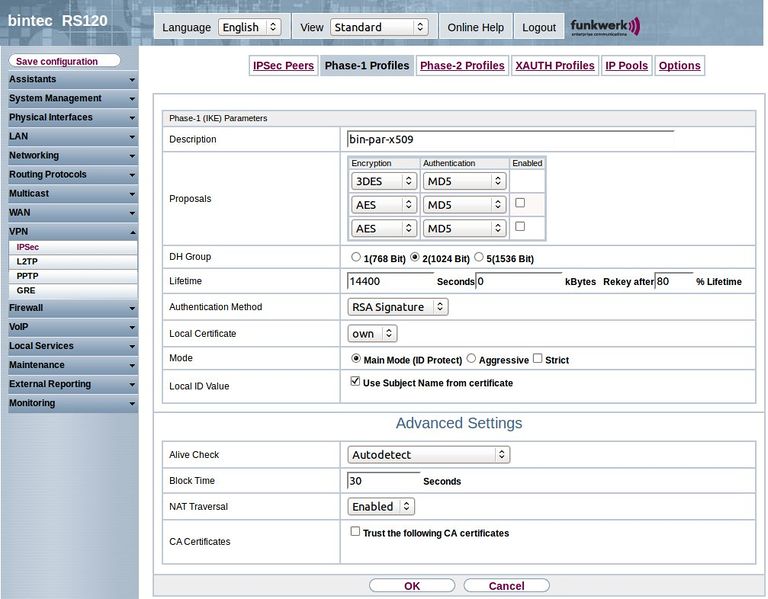The width and height of the screenshot is (768, 599).
Task: Select L2TP under VPN menu
Action: [27, 261]
